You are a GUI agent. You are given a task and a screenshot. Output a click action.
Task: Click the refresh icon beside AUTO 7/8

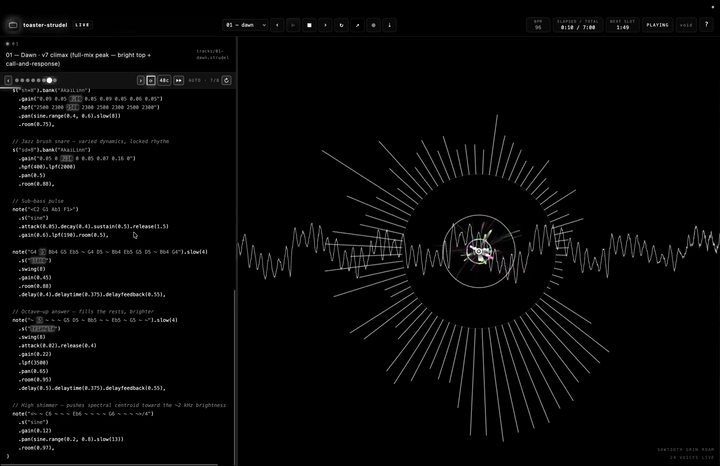226,80
